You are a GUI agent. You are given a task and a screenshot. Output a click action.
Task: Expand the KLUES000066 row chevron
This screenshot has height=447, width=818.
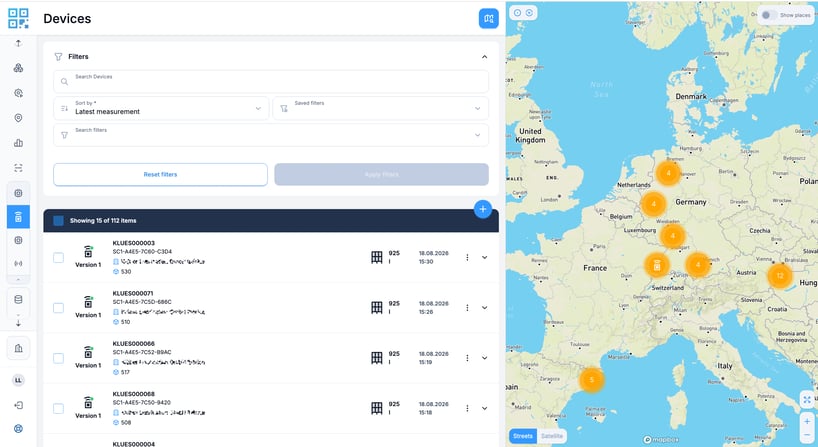pyautogui.click(x=485, y=358)
